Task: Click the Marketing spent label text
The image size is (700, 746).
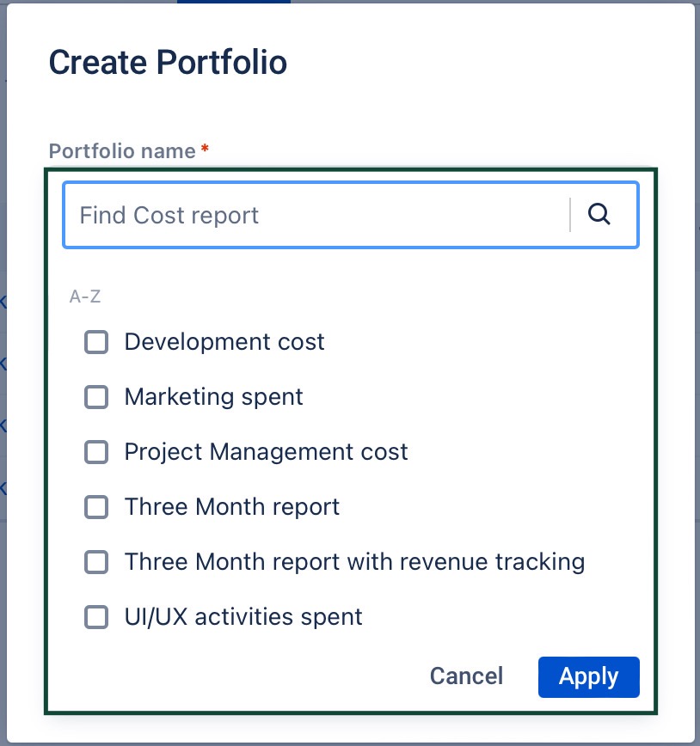Action: (214, 397)
